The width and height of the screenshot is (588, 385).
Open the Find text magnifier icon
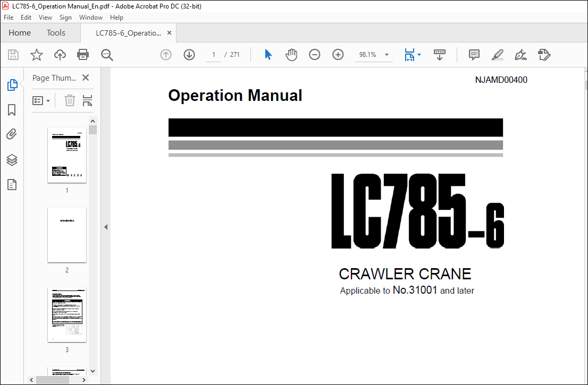click(x=107, y=55)
